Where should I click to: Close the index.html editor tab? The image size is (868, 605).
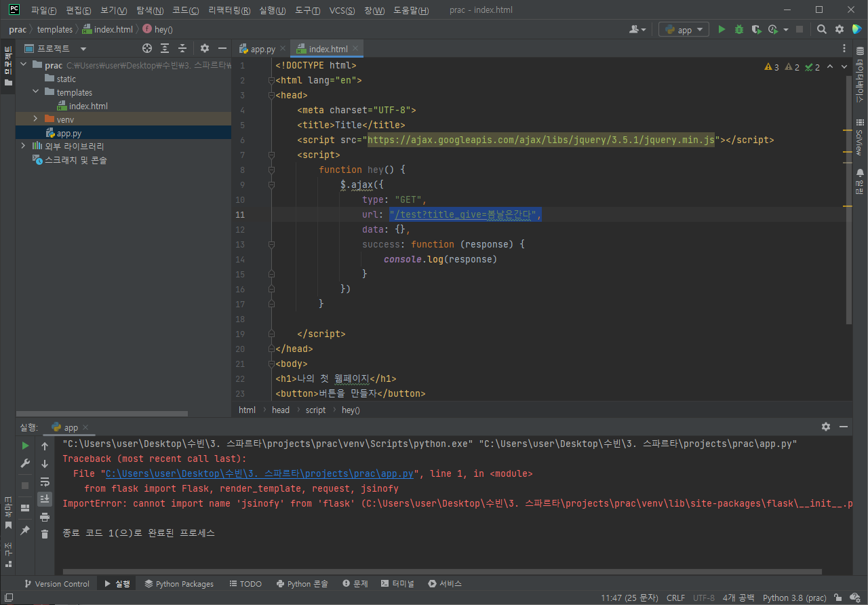[x=356, y=49]
